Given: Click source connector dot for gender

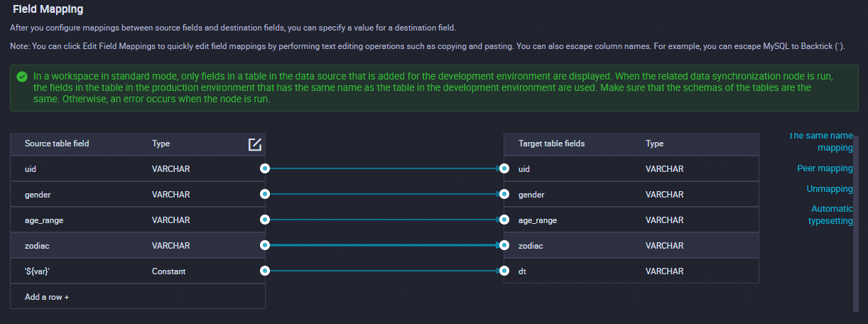Looking at the screenshot, I should pos(265,195).
